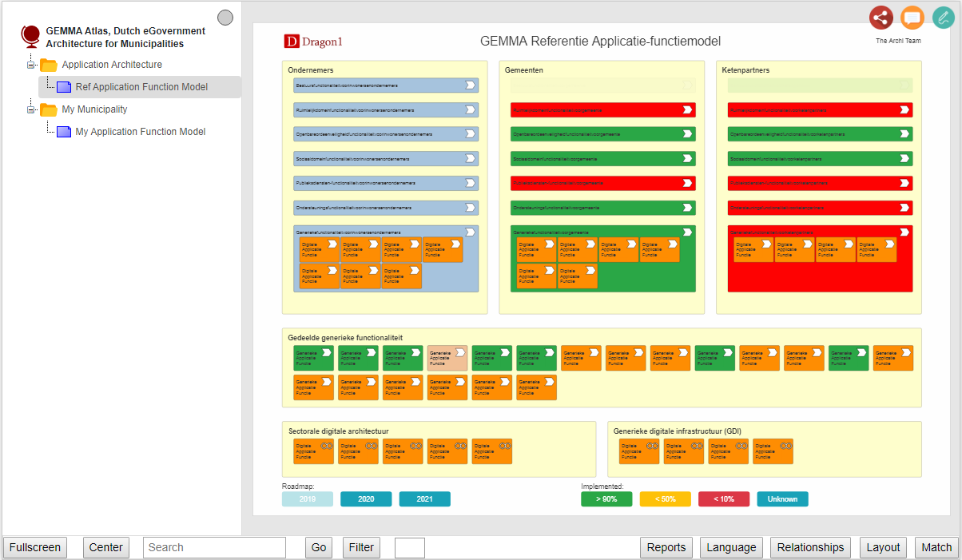Viewport: 962px width, 560px height.
Task: Click the Application Architecture folder icon
Action: (49, 65)
